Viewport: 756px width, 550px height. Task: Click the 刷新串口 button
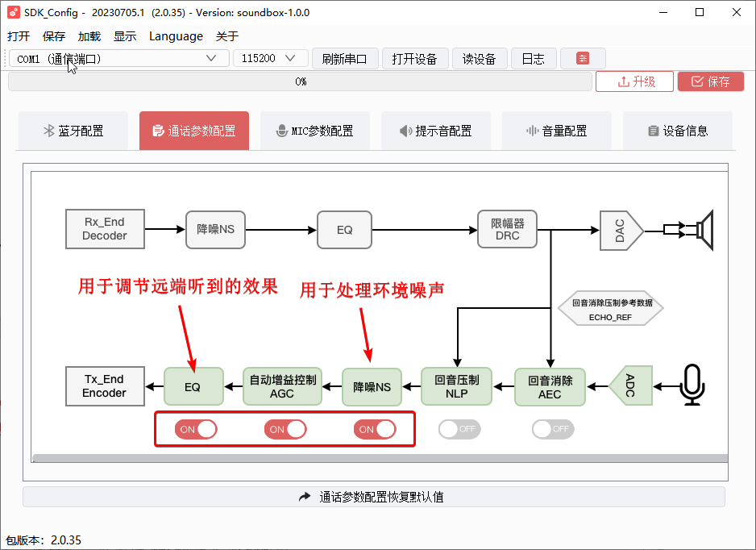click(x=345, y=59)
